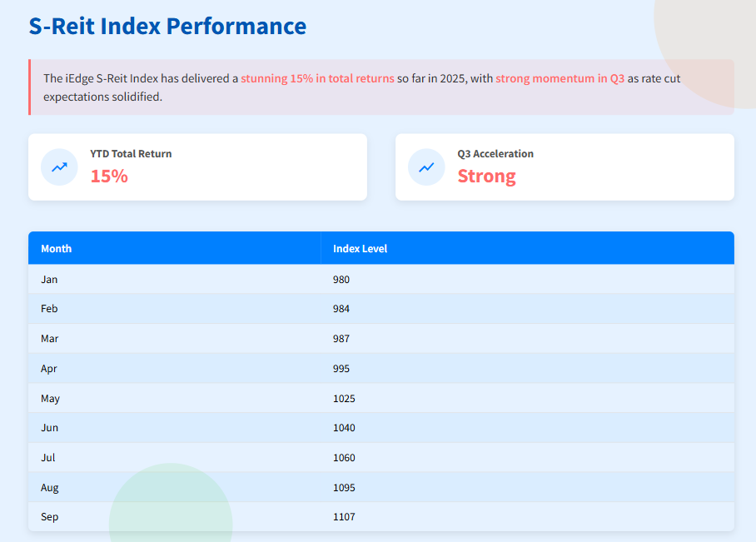756x542 pixels.
Task: Click the 15% value in the return card
Action: click(x=109, y=176)
